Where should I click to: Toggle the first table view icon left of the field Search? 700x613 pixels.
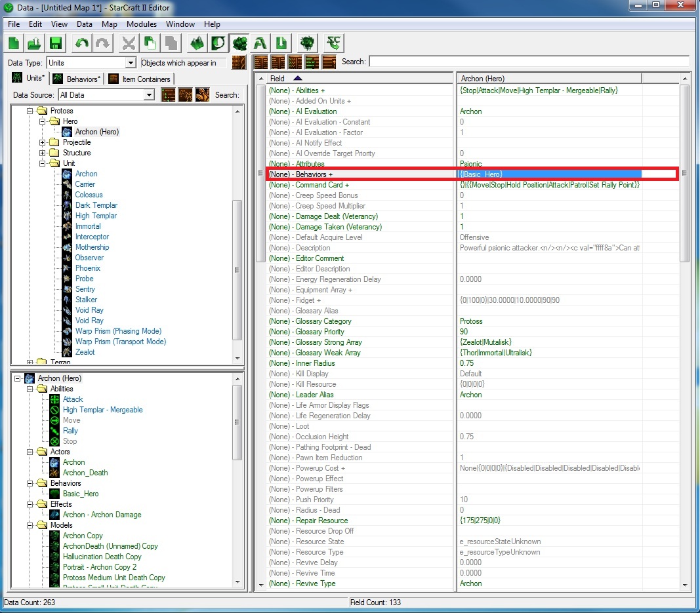click(261, 62)
